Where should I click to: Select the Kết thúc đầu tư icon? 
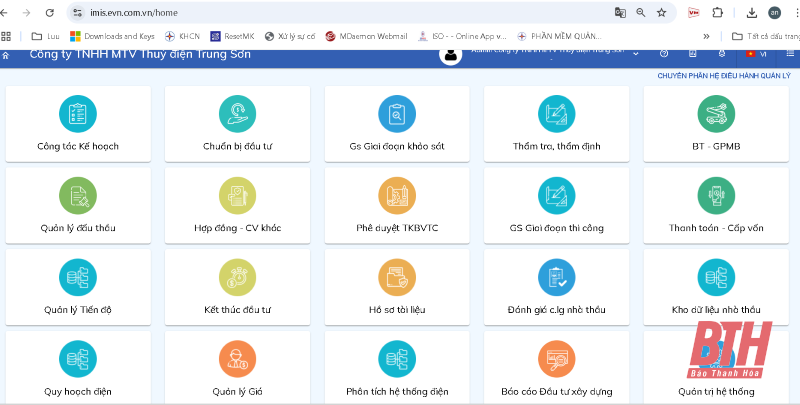(238, 277)
